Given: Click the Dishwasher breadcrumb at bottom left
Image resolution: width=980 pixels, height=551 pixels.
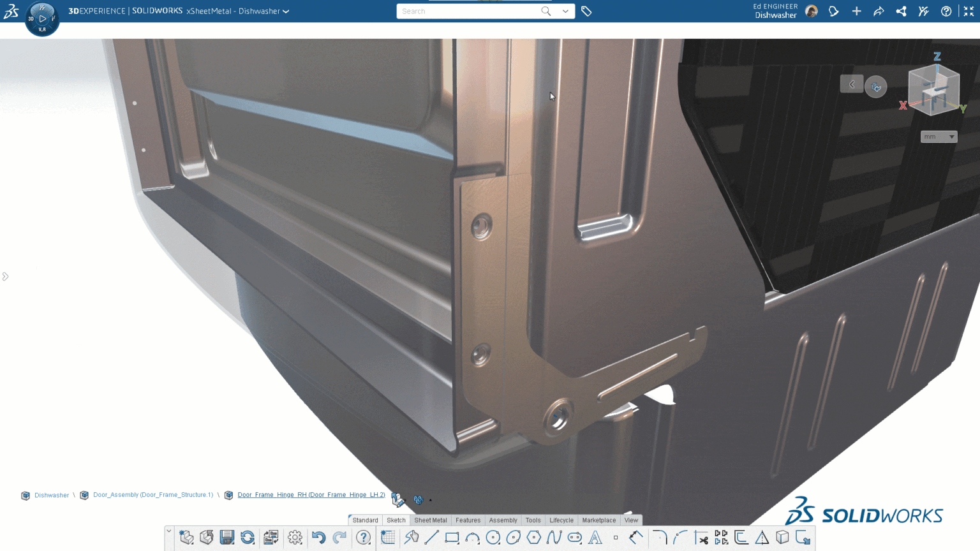Looking at the screenshot, I should point(51,495).
